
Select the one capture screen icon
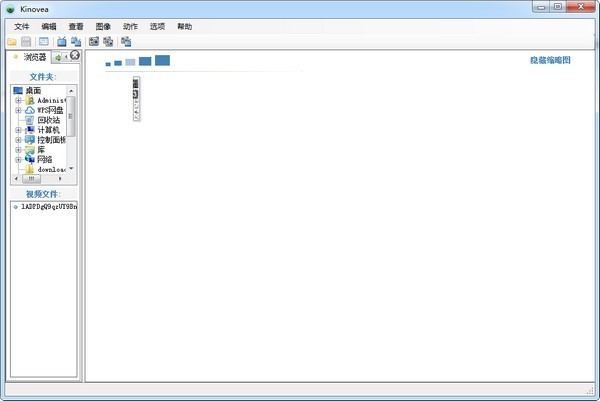[94, 41]
